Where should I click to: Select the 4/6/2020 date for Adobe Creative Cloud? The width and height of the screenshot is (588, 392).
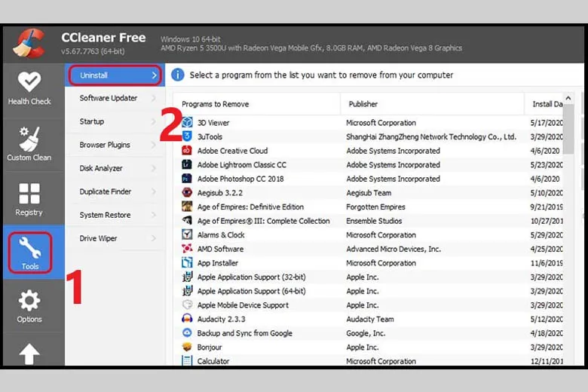coord(545,151)
